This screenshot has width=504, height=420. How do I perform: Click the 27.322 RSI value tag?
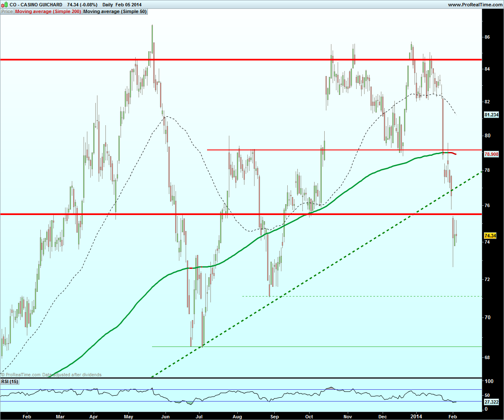coord(491,402)
